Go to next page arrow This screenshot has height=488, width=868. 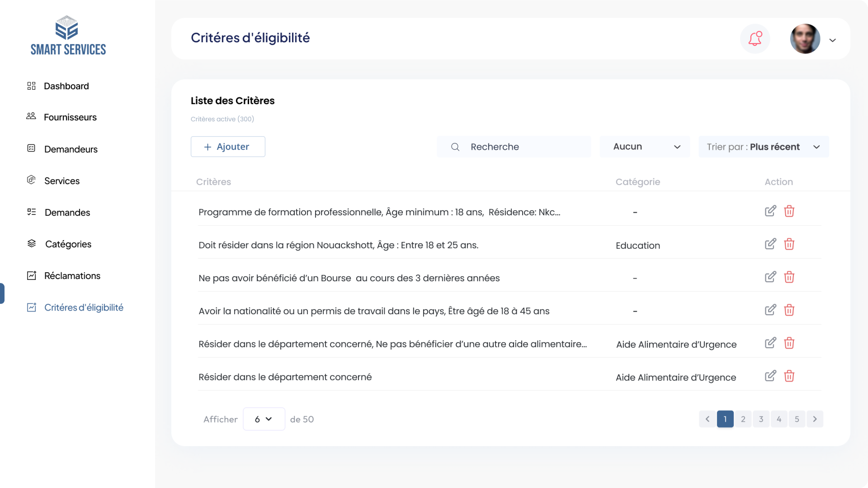pyautogui.click(x=815, y=419)
